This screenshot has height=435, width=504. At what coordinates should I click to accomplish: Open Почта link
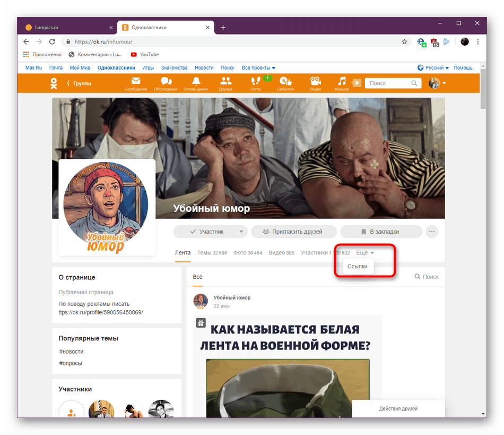point(56,68)
